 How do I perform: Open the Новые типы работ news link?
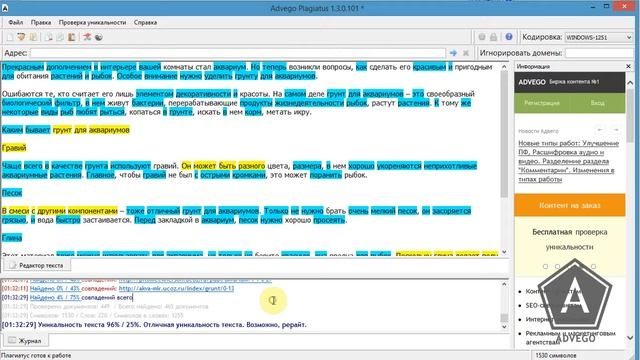point(569,161)
